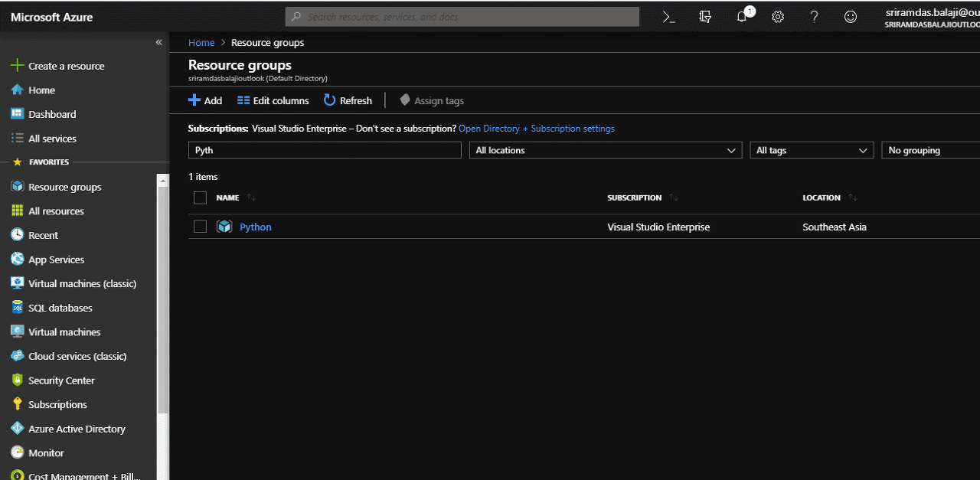Click the Southeast Asia location cell

[835, 227]
